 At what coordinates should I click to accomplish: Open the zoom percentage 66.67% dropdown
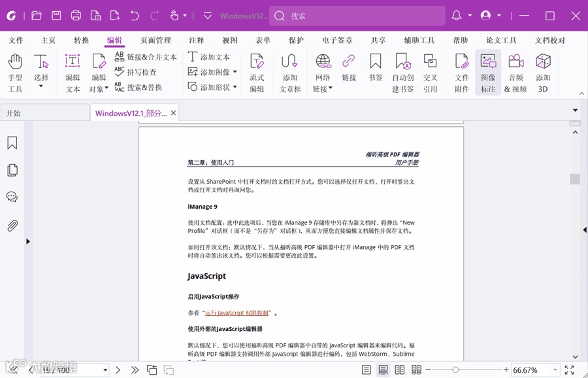click(555, 370)
